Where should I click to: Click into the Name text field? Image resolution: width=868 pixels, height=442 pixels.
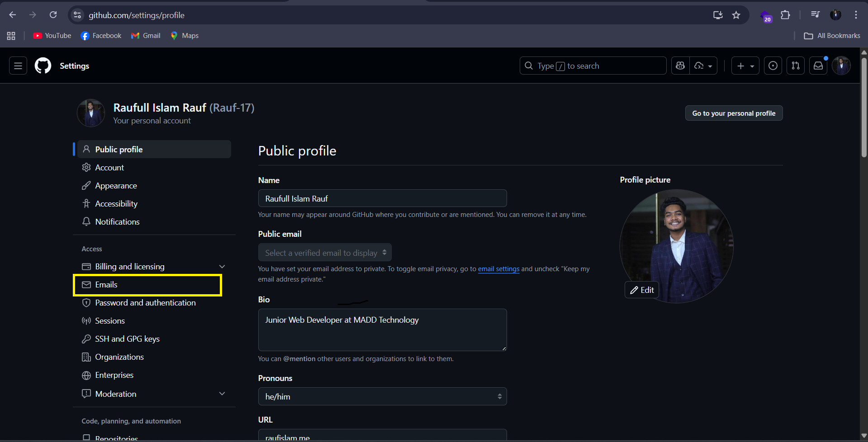tap(382, 198)
